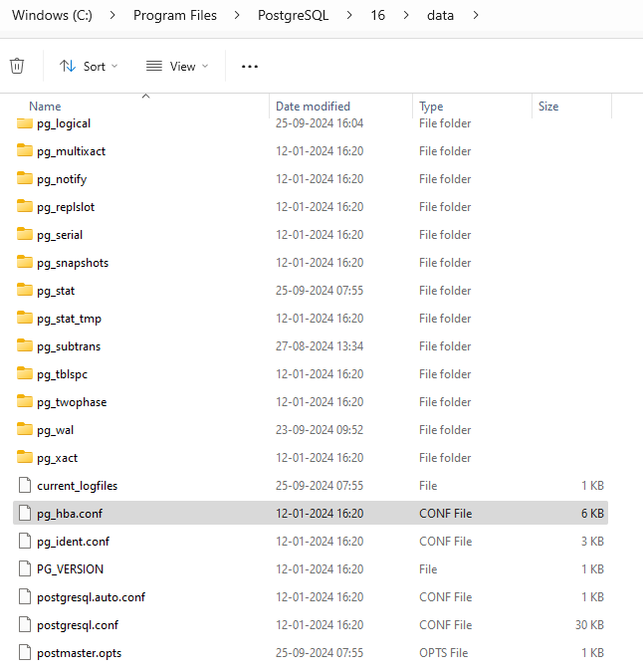This screenshot has width=643, height=672.
Task: Navigate to Windows (C:) in breadcrumb
Action: click(52, 15)
